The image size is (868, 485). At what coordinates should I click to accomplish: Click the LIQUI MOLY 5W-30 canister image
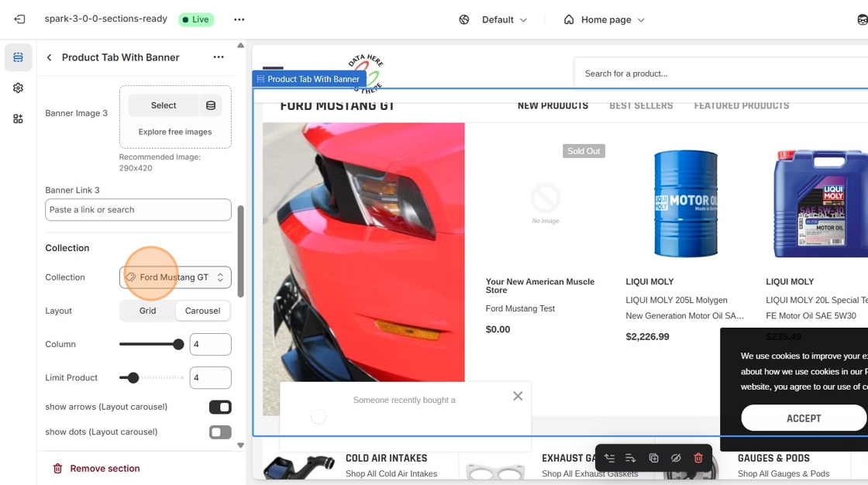821,203
